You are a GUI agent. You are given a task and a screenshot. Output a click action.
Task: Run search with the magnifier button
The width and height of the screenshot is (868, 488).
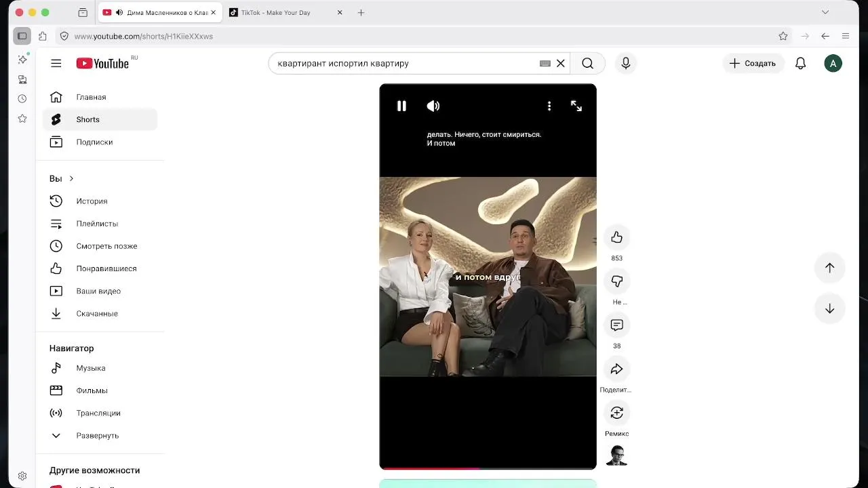[587, 63]
